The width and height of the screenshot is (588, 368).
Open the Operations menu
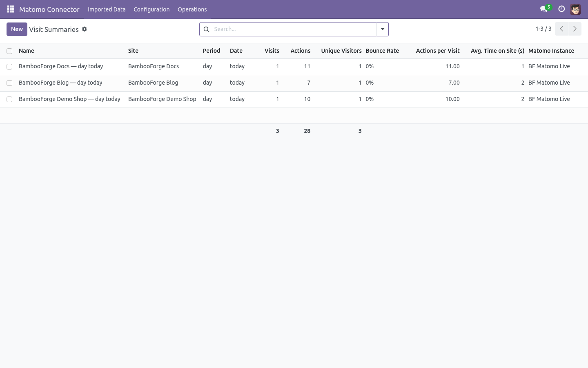(192, 9)
